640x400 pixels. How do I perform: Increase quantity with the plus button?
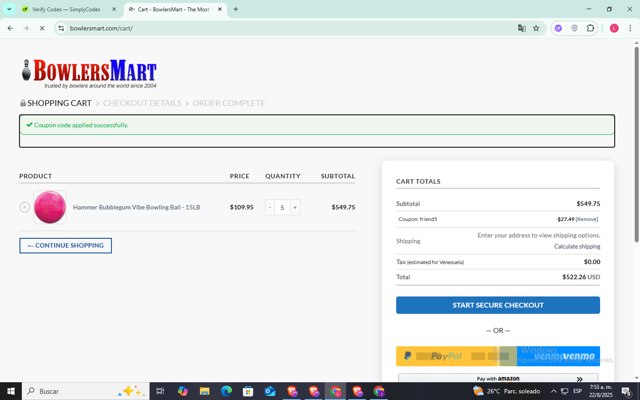point(295,207)
